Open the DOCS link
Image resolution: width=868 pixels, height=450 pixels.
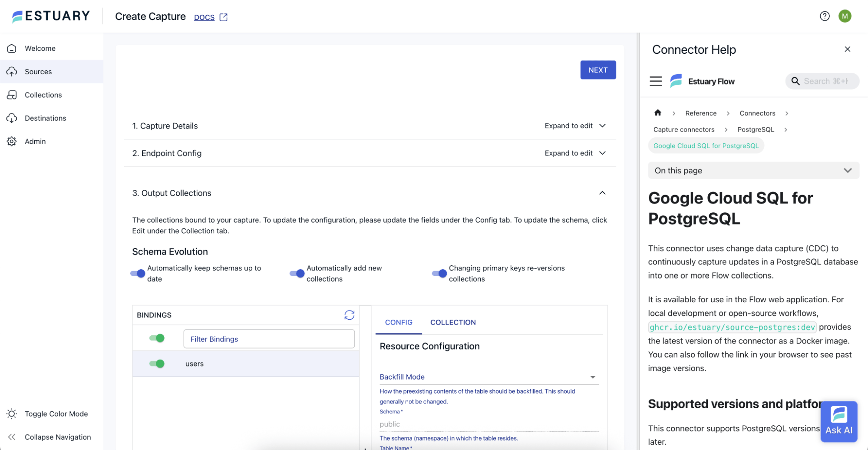pyautogui.click(x=204, y=17)
